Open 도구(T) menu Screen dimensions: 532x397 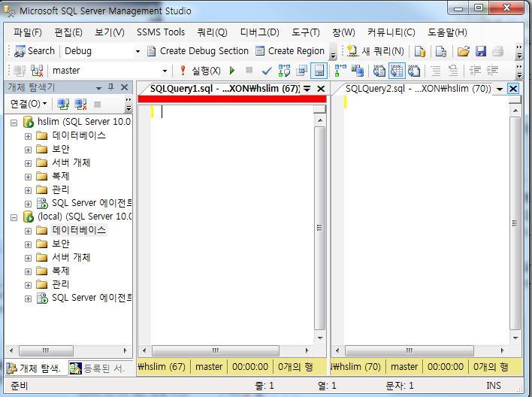click(306, 32)
